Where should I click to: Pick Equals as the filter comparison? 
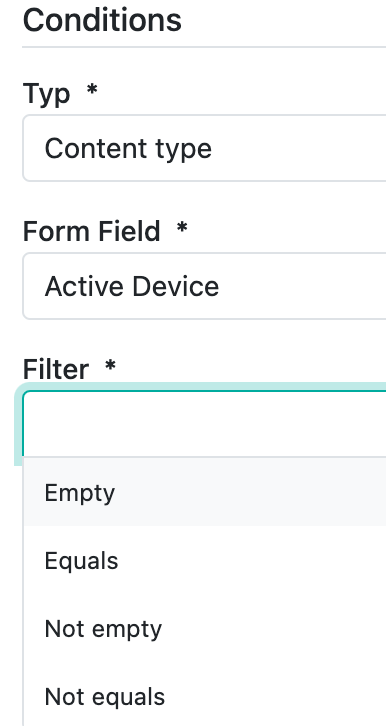click(x=205, y=560)
